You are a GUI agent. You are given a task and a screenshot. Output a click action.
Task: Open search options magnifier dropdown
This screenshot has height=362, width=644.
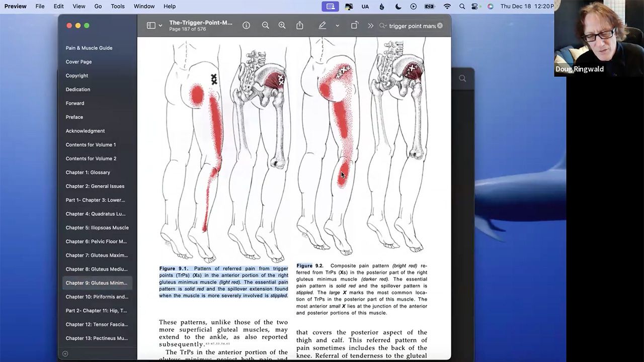(x=383, y=26)
